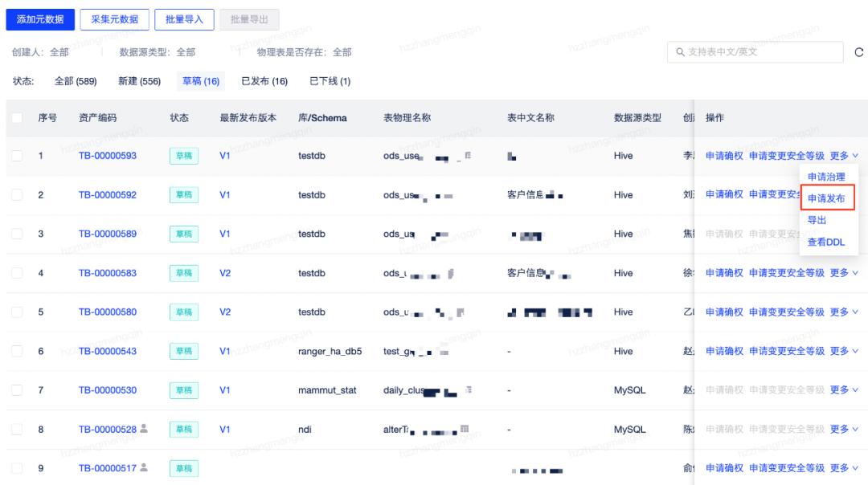Check the checkbox for row TB-00000543
This screenshot has width=868, height=485.
coord(17,351)
